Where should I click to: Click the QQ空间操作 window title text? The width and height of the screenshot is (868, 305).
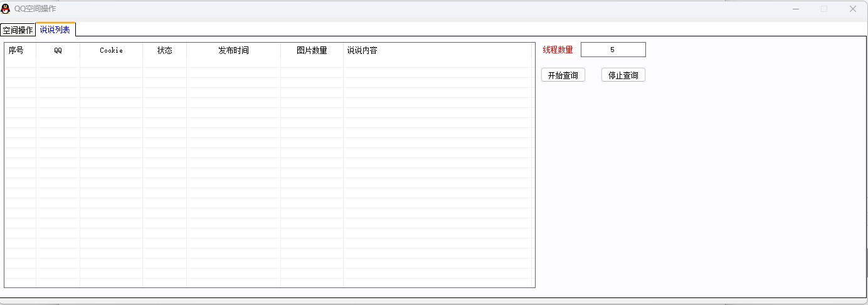click(35, 9)
